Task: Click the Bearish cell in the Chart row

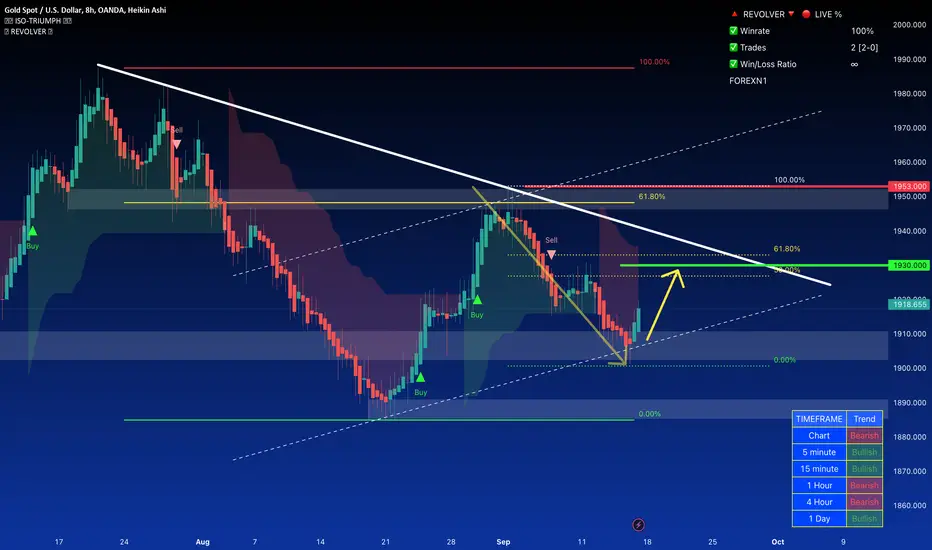Action: [864, 435]
